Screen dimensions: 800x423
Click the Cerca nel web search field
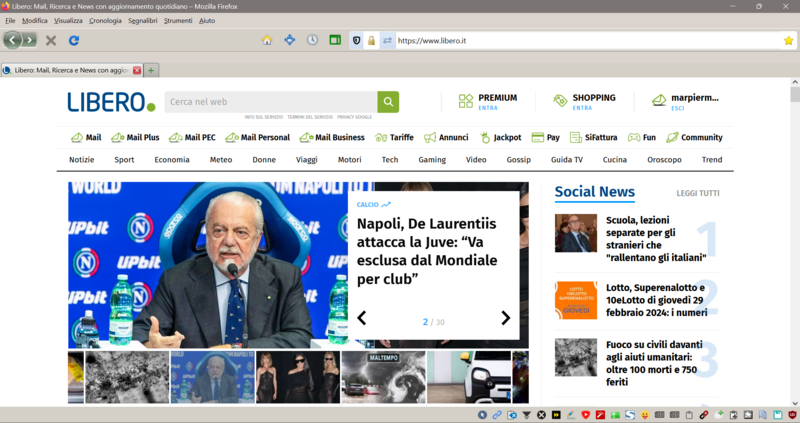(271, 102)
